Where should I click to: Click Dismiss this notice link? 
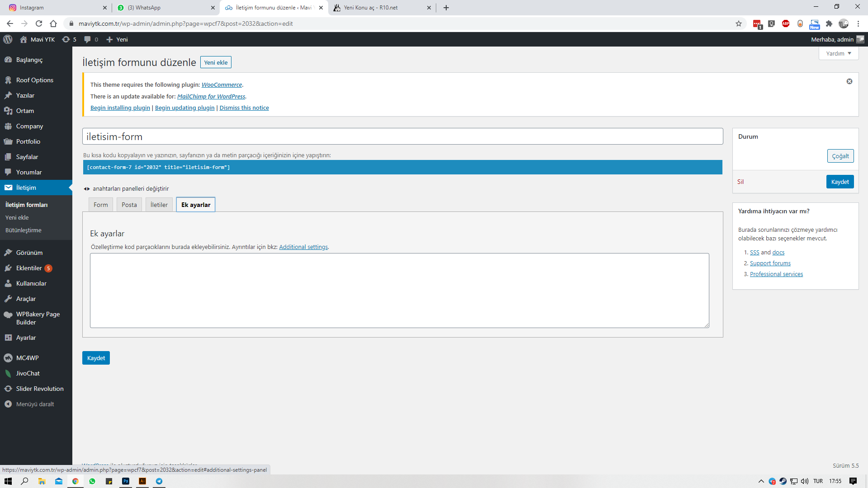coord(244,108)
